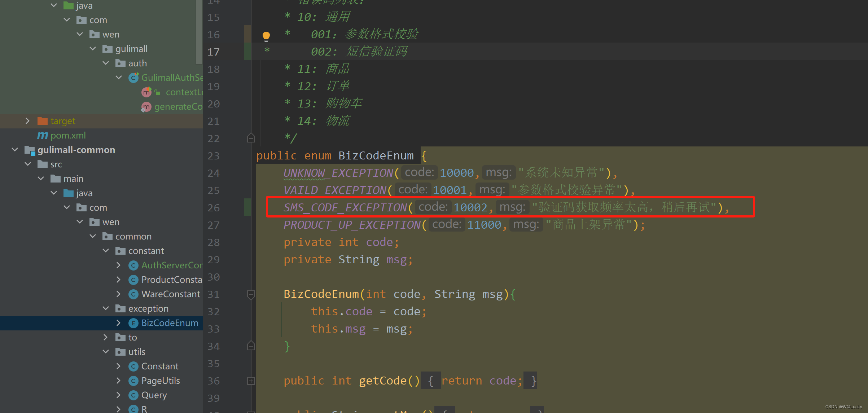Expand the target folder

[27, 121]
